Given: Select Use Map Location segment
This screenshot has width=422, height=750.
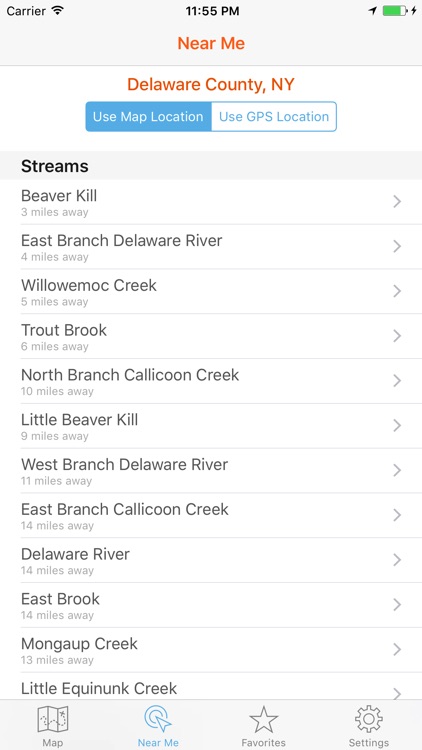Looking at the screenshot, I should pos(148,116).
